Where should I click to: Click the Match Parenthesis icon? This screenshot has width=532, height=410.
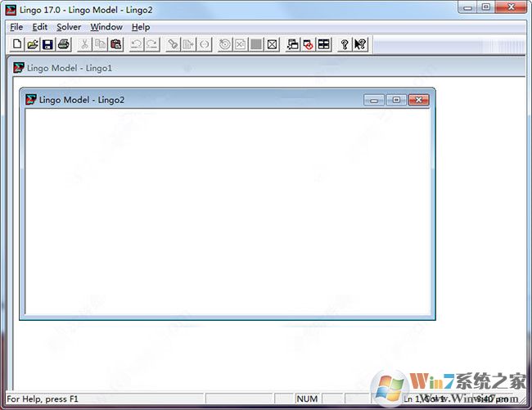coord(204,44)
